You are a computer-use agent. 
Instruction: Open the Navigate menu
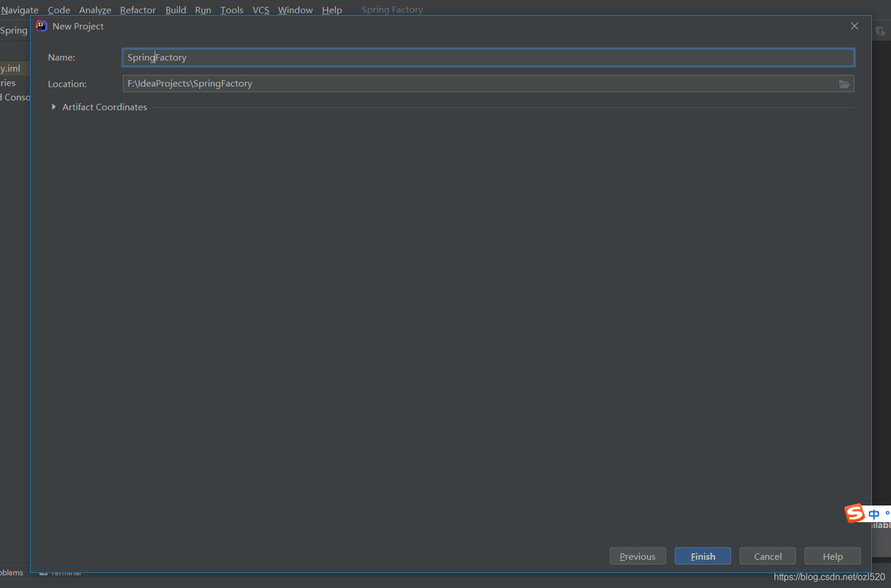tap(20, 10)
